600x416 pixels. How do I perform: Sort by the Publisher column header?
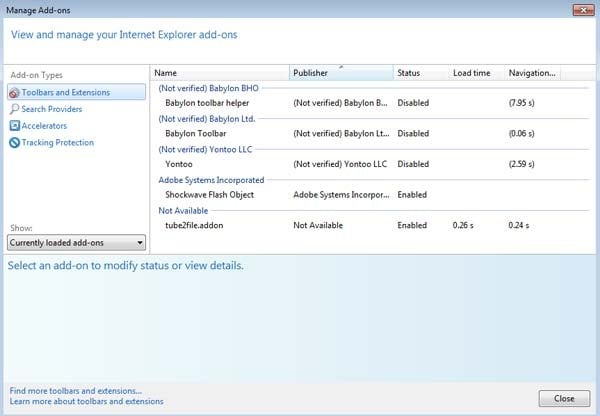pos(341,73)
